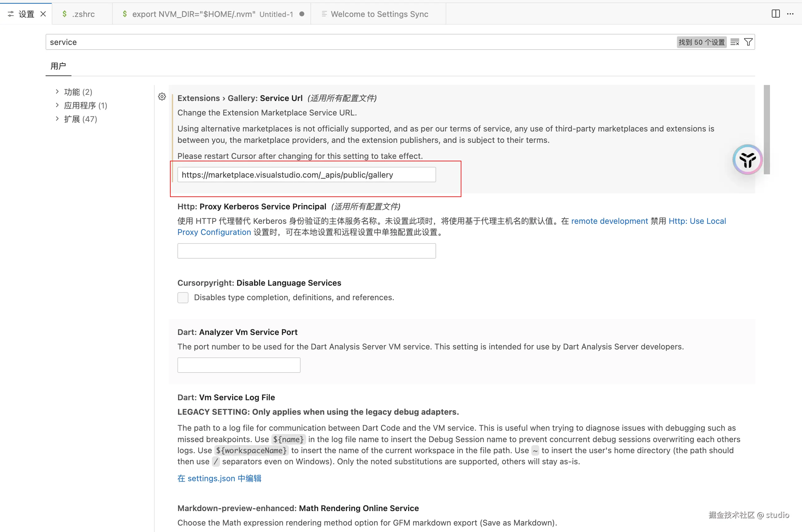Enable Disable Language Services checkbox

tap(183, 297)
